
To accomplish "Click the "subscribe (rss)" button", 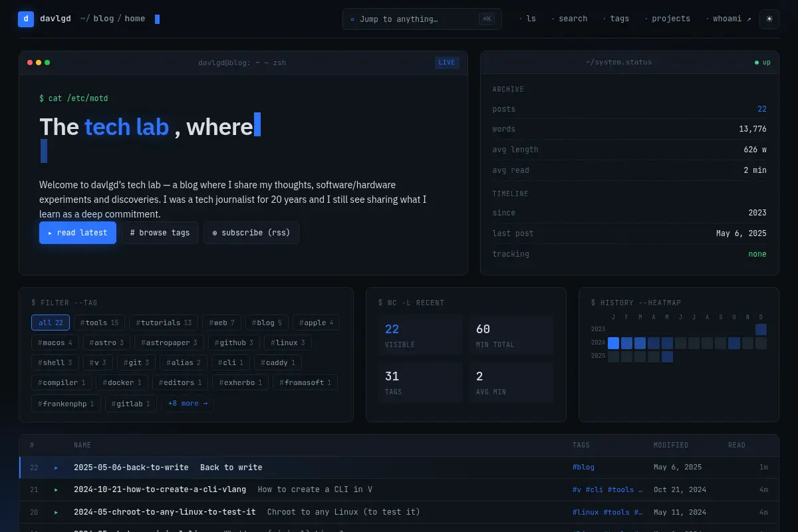I will coord(251,233).
